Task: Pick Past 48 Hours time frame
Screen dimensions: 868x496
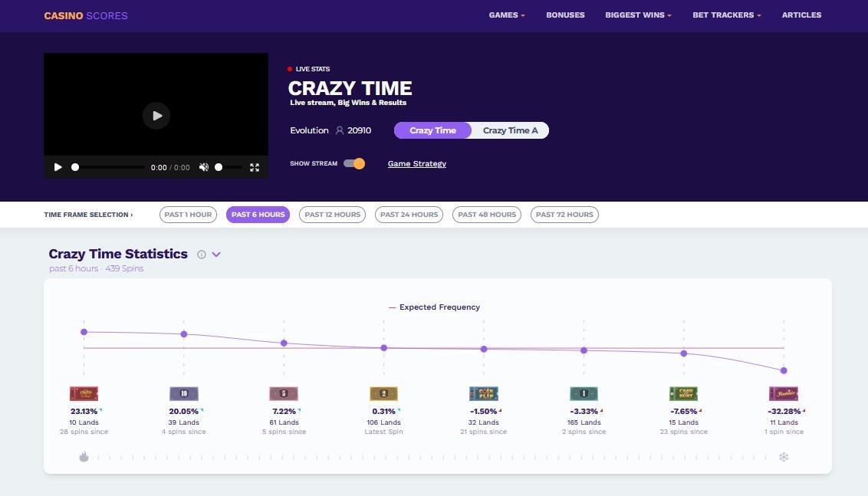Action: [x=487, y=215]
